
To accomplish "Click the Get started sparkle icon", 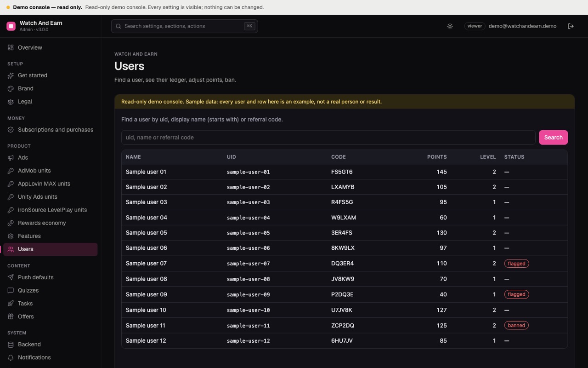I will pyautogui.click(x=11, y=75).
